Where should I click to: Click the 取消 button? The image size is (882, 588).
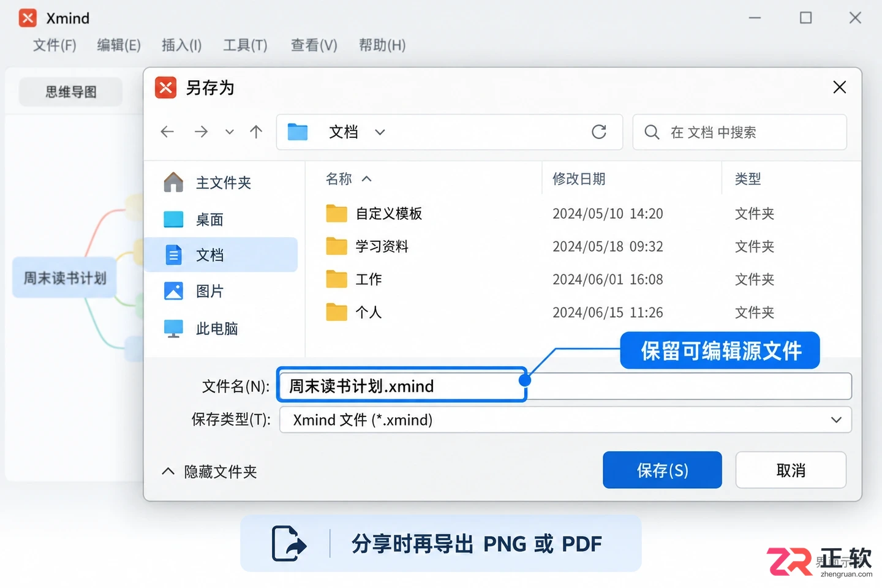pos(791,470)
